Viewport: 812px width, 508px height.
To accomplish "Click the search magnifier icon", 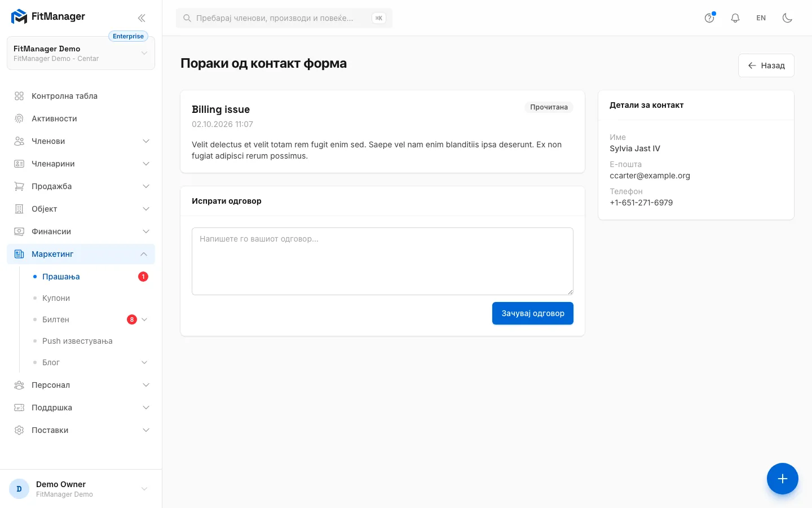I will (187, 18).
